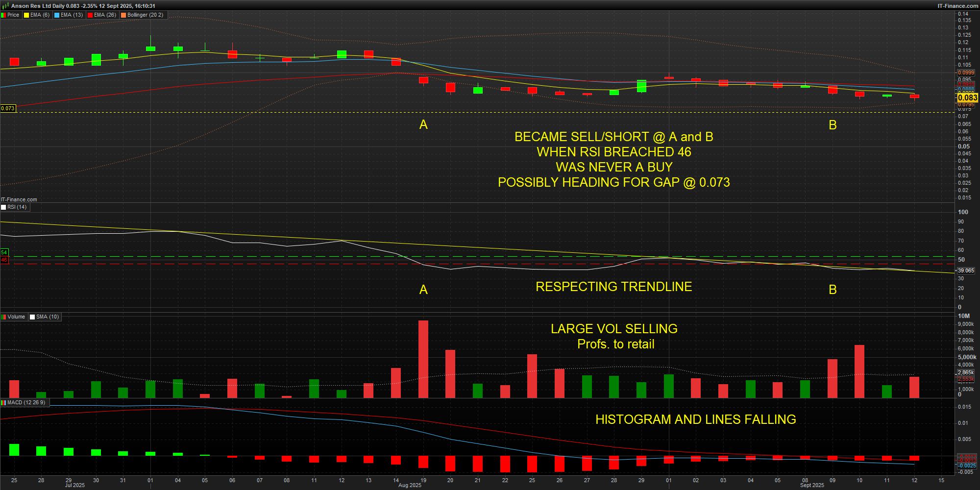
Task: Select the green 54 RSI level marker
Action: (4, 253)
